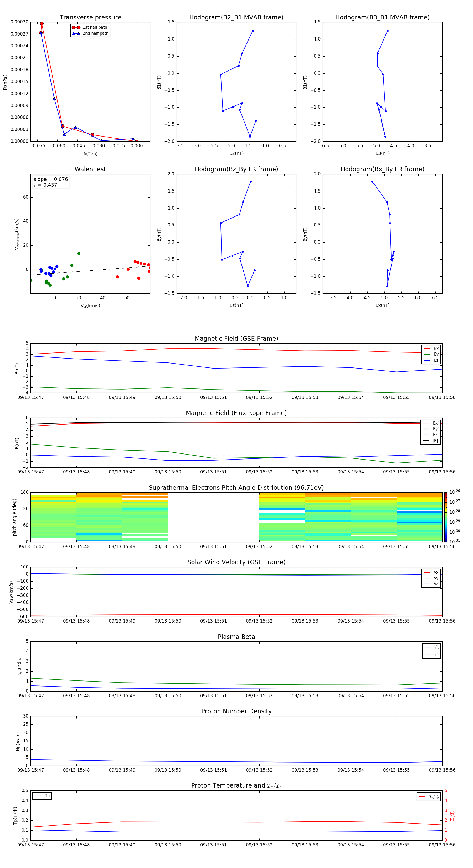Click the 'Bx(nT)' x-axis label
The width and height of the screenshot is (473, 868).
[x=382, y=305]
